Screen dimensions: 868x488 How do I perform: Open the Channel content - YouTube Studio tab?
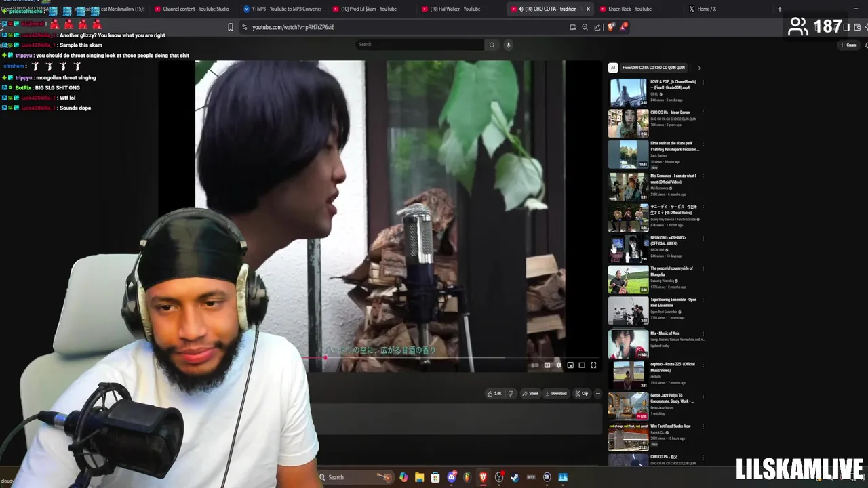point(192,9)
